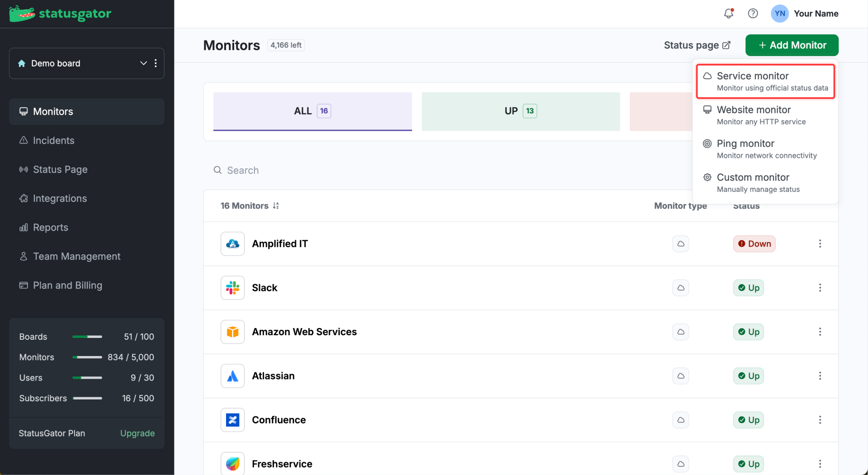Click Your Name profile label
Image resolution: width=868 pixels, height=475 pixels.
coord(816,14)
